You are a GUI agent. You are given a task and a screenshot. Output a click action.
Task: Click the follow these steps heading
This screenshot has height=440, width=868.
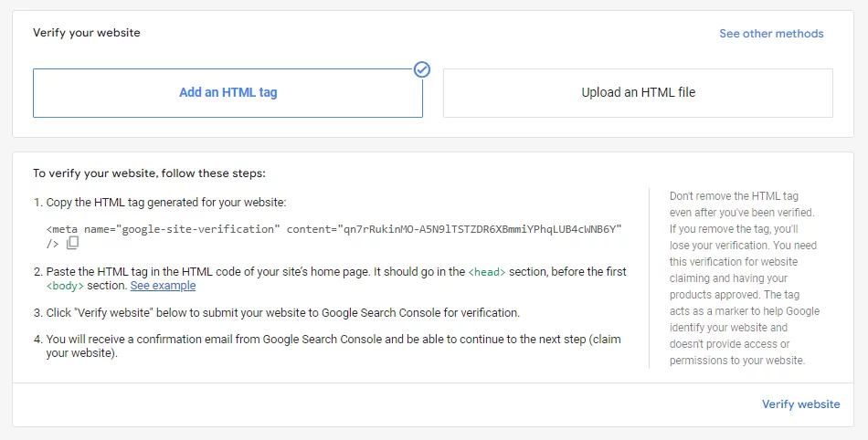(x=149, y=173)
